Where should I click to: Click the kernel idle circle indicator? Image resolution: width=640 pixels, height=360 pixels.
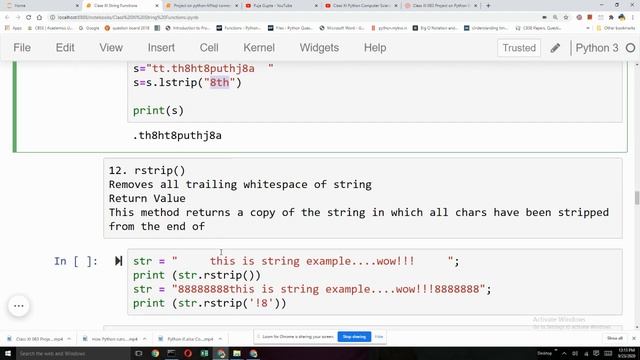630,48
